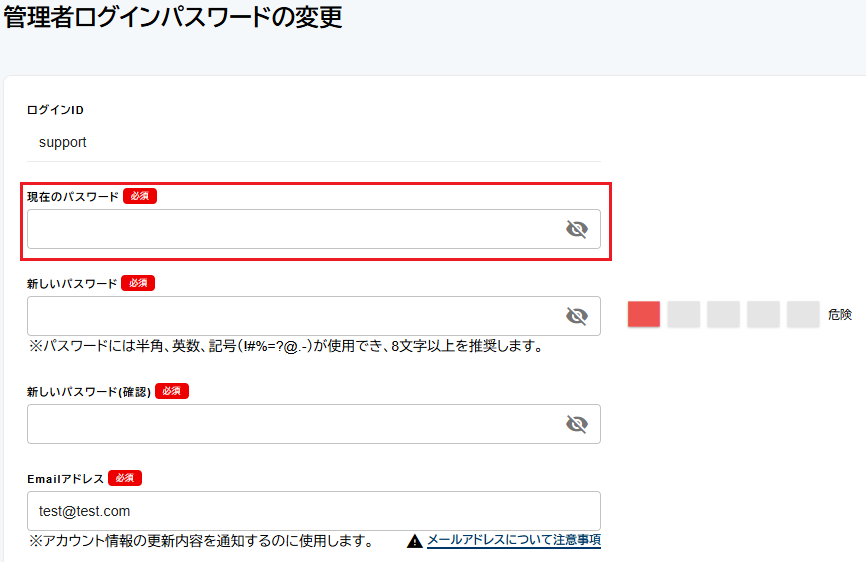Click the 危険 strength label
The height and width of the screenshot is (562, 866).
[840, 314]
